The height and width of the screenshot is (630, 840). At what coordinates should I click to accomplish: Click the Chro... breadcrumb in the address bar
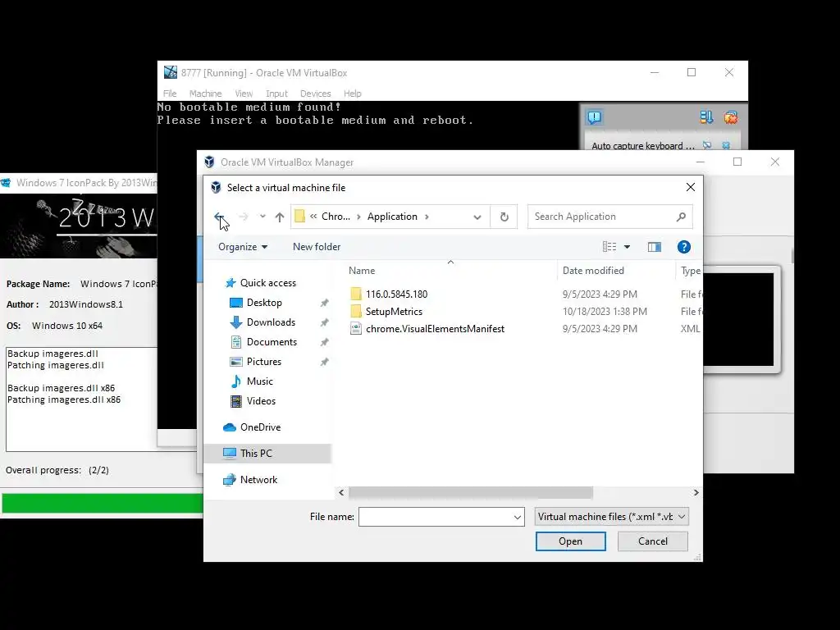click(336, 217)
